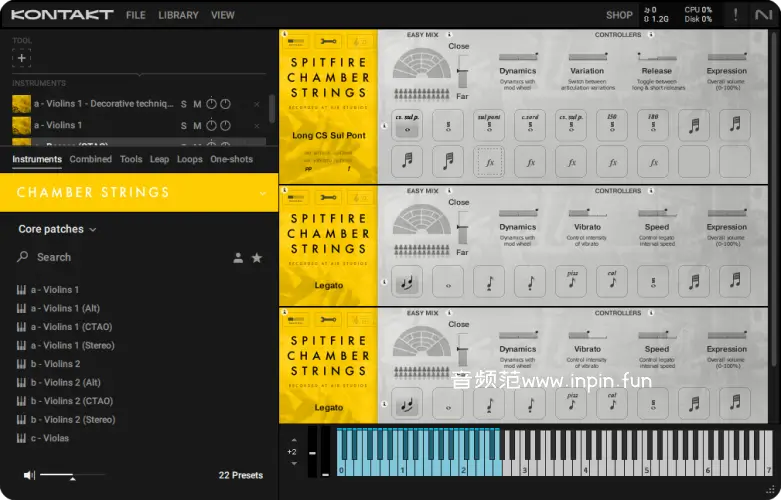This screenshot has height=500, width=781.
Task: Click the Native Instruments logo icon
Action: (x=763, y=15)
